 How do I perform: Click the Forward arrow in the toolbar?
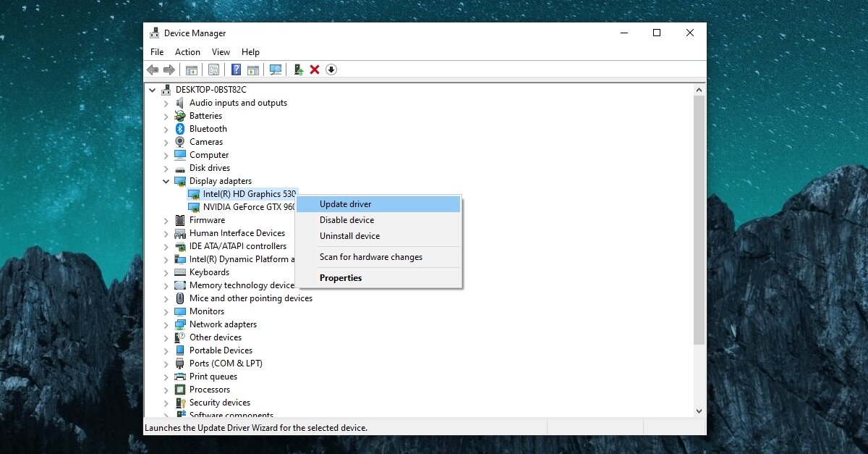pos(169,70)
